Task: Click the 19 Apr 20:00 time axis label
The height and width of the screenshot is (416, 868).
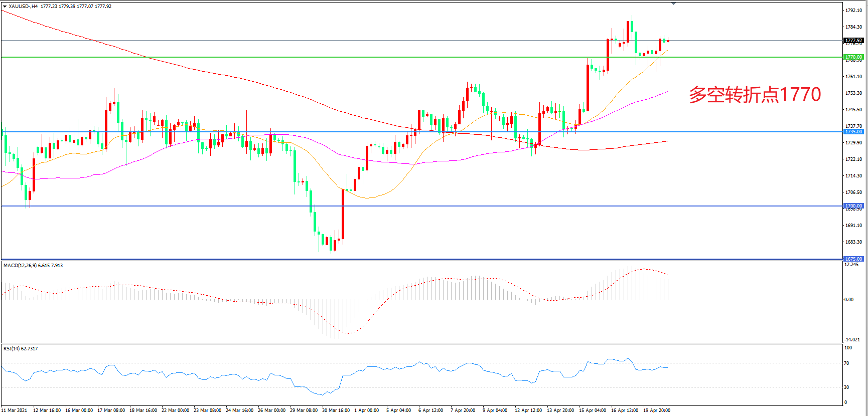Action: click(657, 410)
